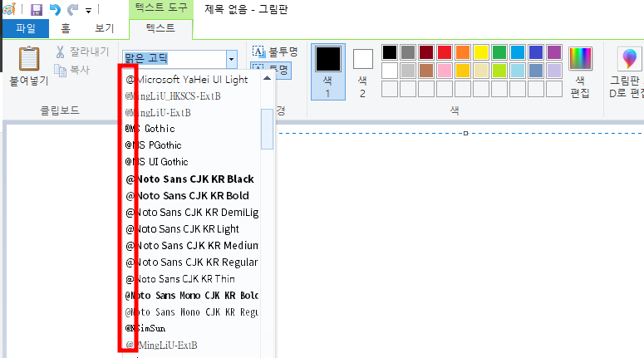This screenshot has width=644, height=358.
Task: Pick the black color swatch
Action: point(390,52)
